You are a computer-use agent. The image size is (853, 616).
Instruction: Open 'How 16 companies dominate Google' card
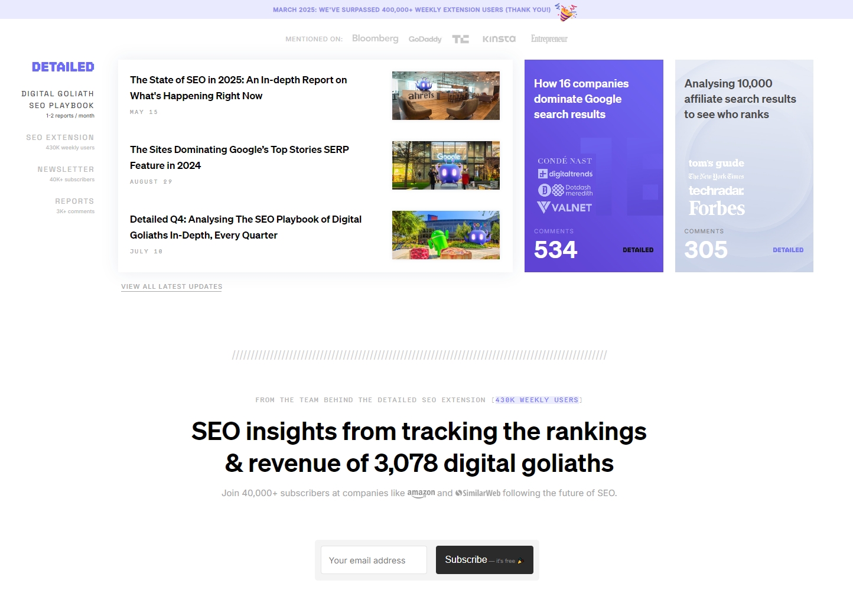coord(594,166)
